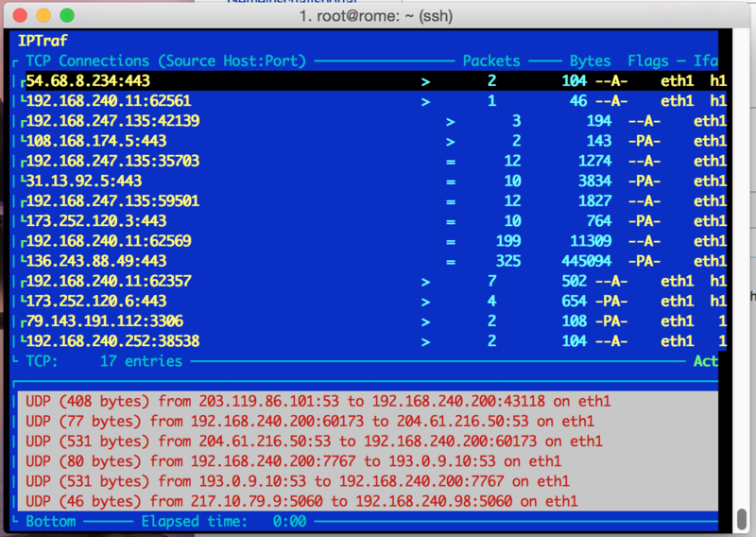Click the TCP Connections (Source Host:Port) header
This screenshot has height=537, width=756.
pos(165,61)
